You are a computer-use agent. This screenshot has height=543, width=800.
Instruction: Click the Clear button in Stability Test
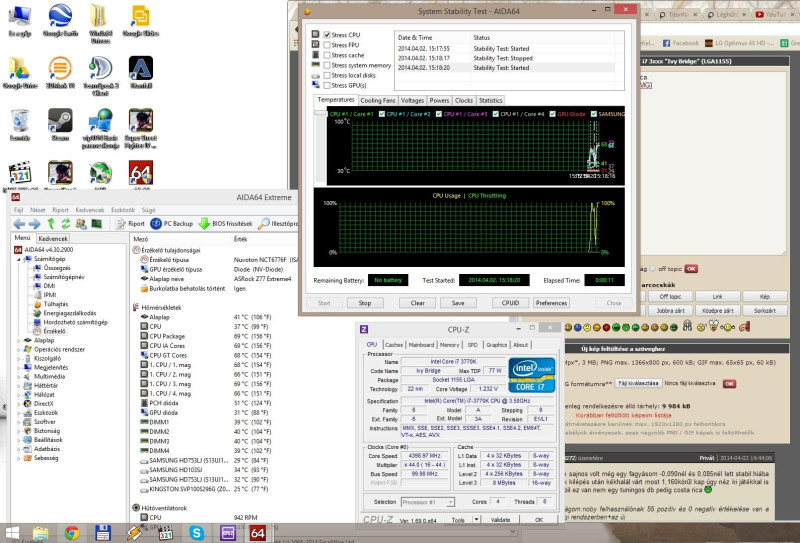tap(417, 303)
